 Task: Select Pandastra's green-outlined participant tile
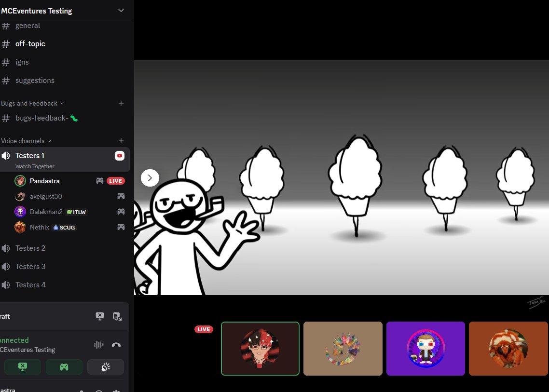pyautogui.click(x=260, y=348)
